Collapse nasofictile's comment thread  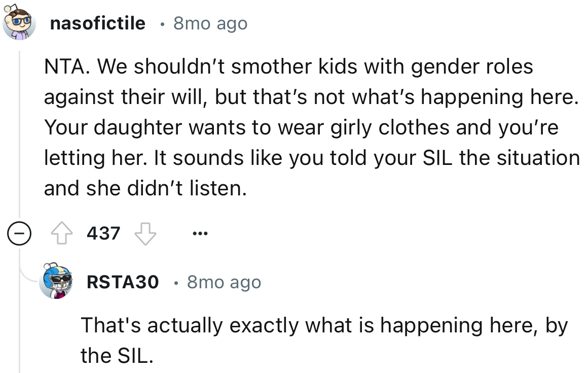click(19, 233)
